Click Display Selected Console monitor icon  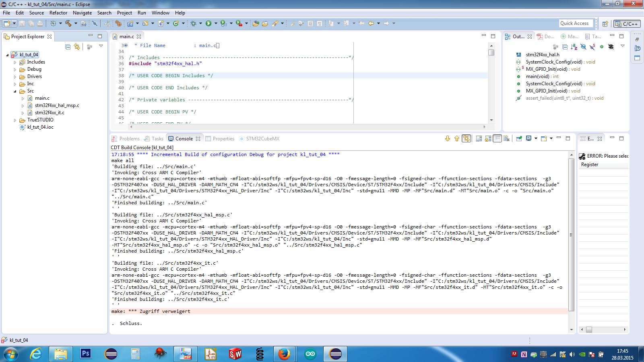528,138
